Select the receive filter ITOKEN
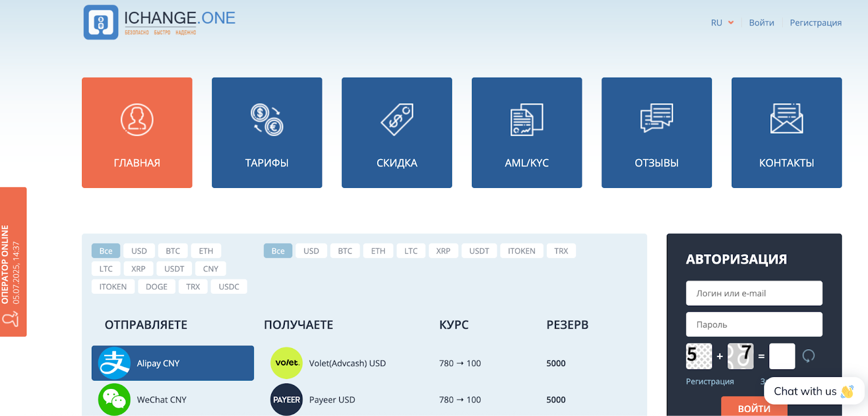Viewport: 868px width, 416px height. [x=521, y=251]
